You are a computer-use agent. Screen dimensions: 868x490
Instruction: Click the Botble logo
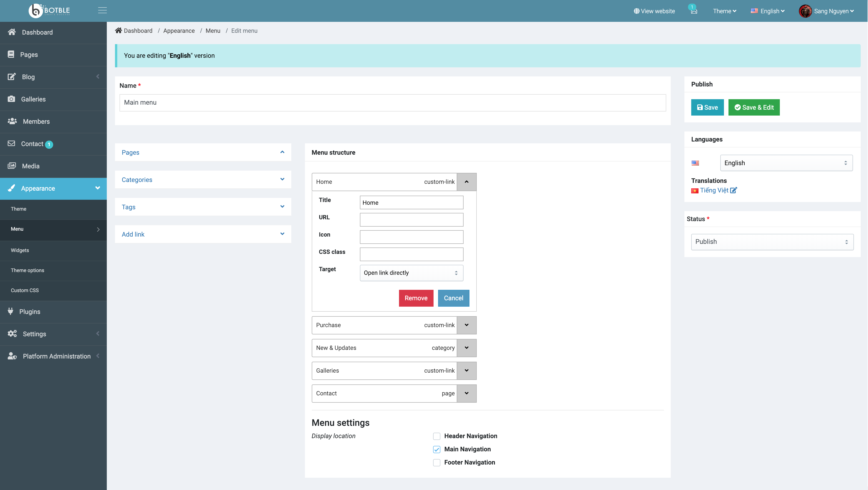50,11
